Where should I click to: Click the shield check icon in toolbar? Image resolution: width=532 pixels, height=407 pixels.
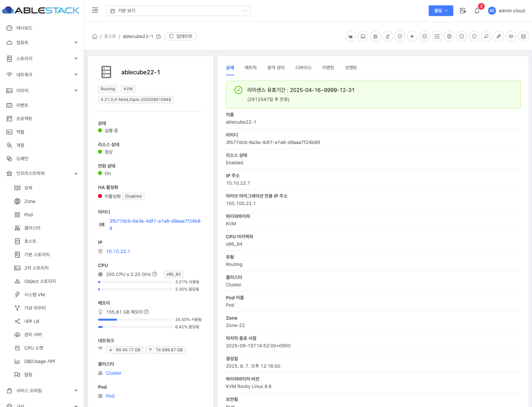tap(400, 36)
